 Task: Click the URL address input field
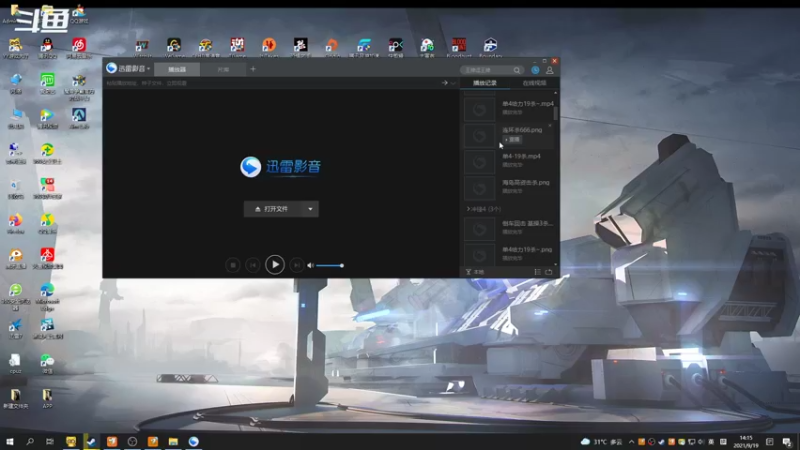click(270, 83)
